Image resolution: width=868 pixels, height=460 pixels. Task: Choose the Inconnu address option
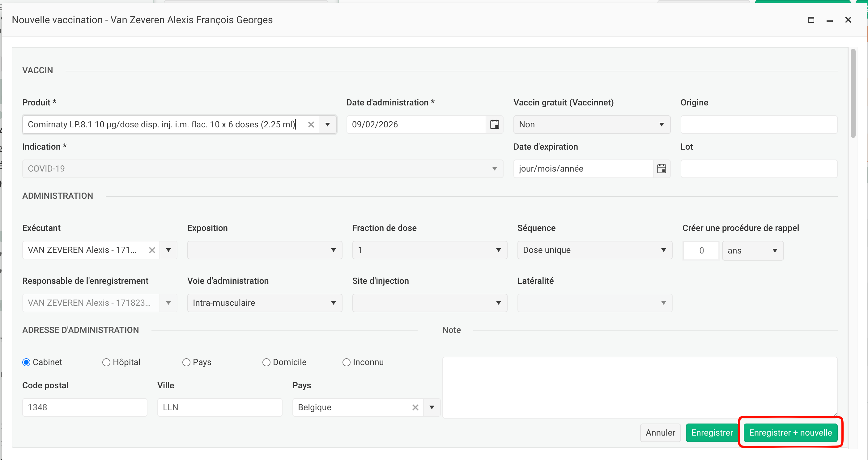[347, 362]
